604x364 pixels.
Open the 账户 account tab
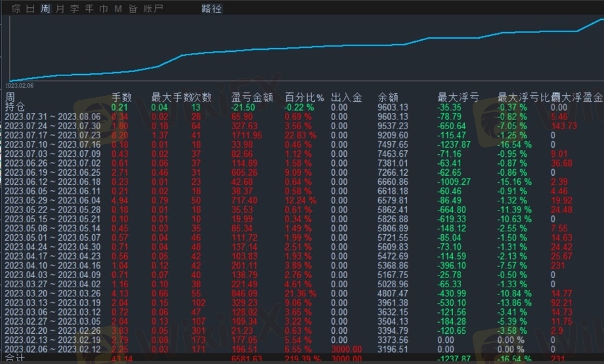(152, 9)
